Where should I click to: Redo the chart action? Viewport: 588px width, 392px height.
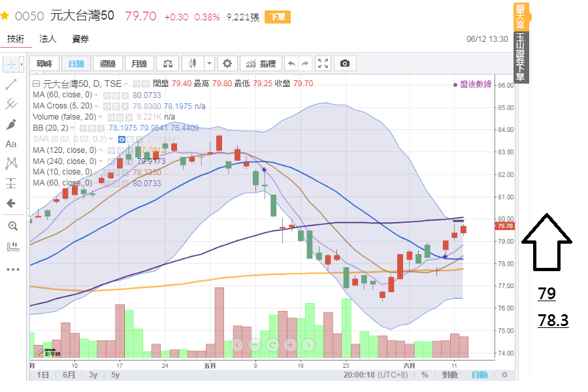pyautogui.click(x=305, y=64)
